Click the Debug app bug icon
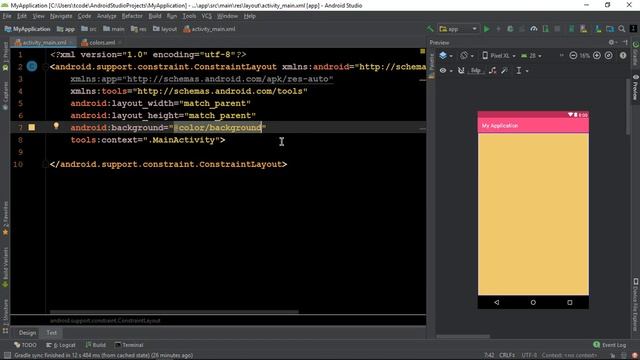The image size is (640, 360). pos(510,29)
